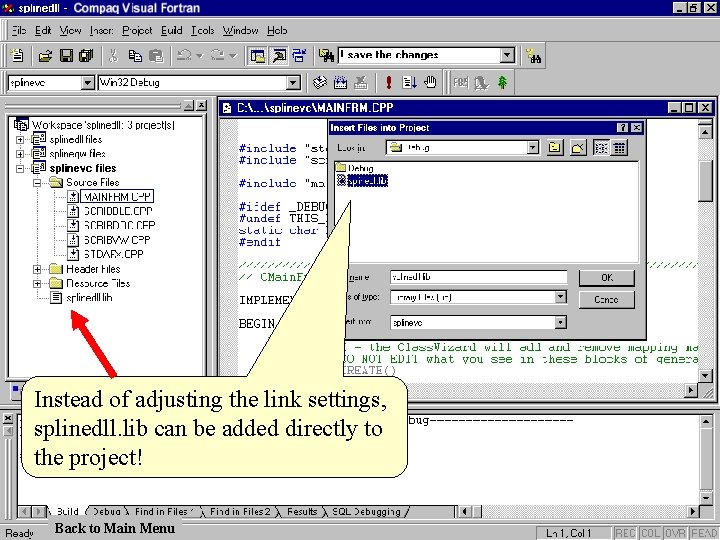Click the Up One Level folder icon
Screen dimensions: 720x540
555,147
